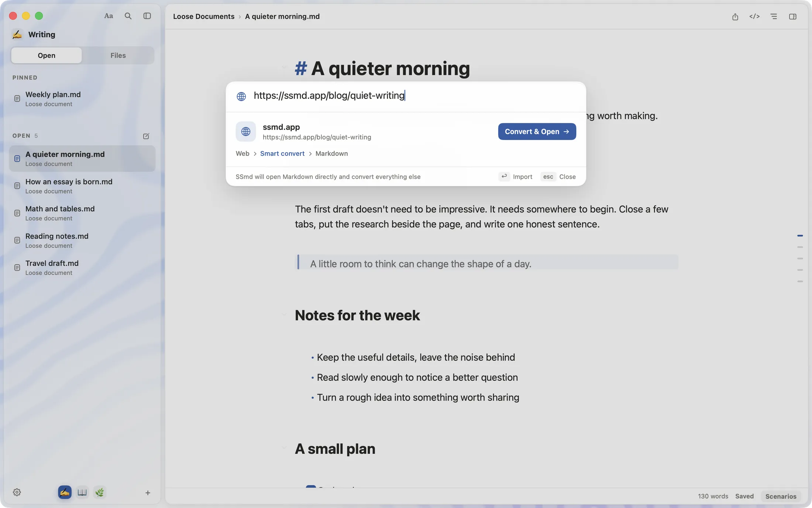
Task: Click Convert & Open button
Action: [x=537, y=132]
